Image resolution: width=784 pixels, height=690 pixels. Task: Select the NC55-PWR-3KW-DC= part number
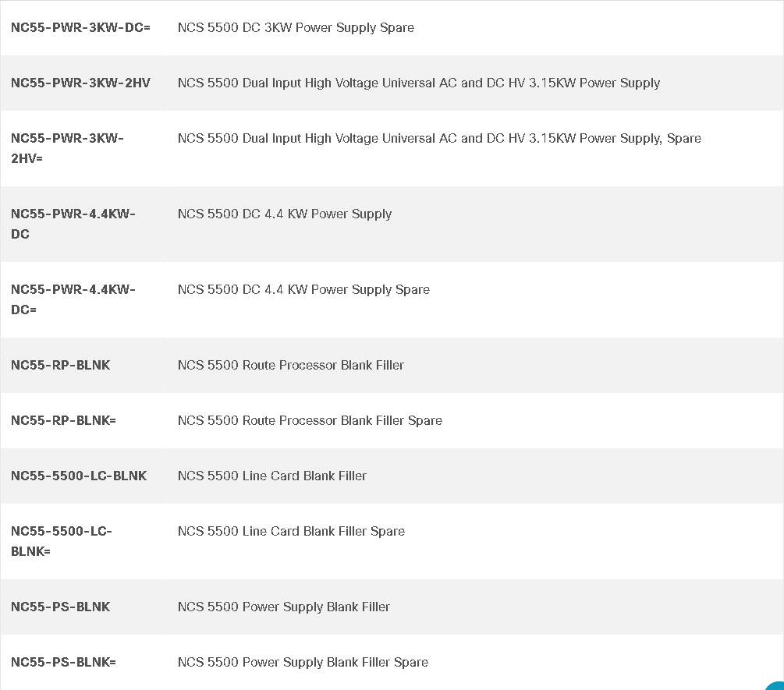click(80, 27)
